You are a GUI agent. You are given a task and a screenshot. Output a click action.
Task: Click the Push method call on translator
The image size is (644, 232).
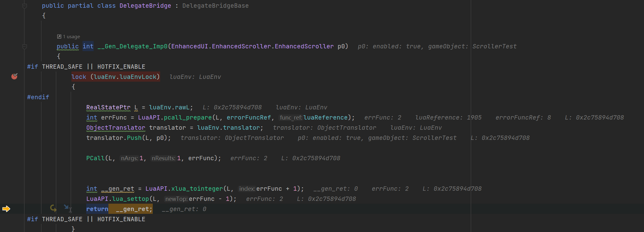pos(134,138)
